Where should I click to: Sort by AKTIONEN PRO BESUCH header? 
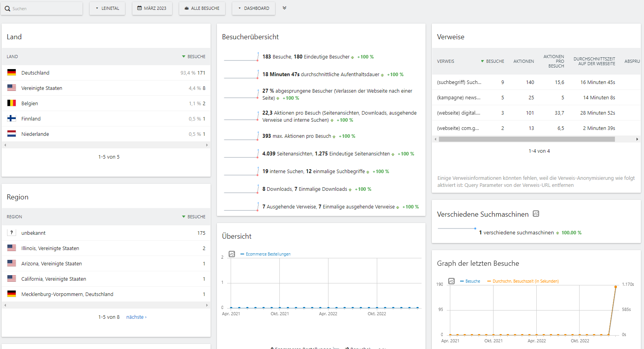click(x=554, y=61)
